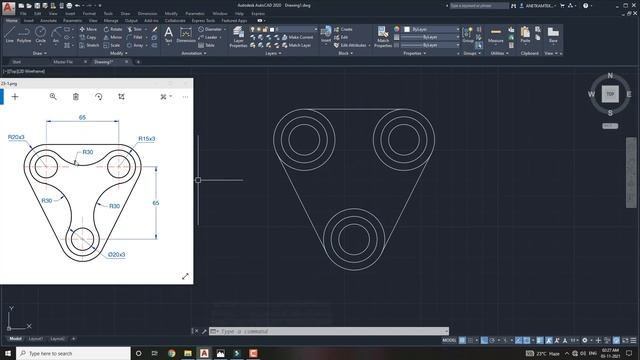Click the Stretch tool
The width and height of the screenshot is (640, 360).
click(89, 45)
